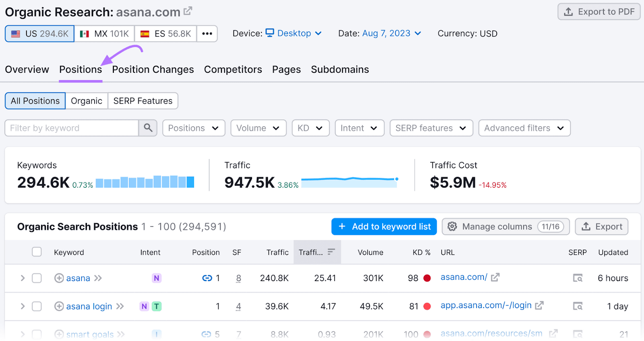The image size is (644, 341).
Task: Switch to the Subdomains tab
Action: coord(340,70)
